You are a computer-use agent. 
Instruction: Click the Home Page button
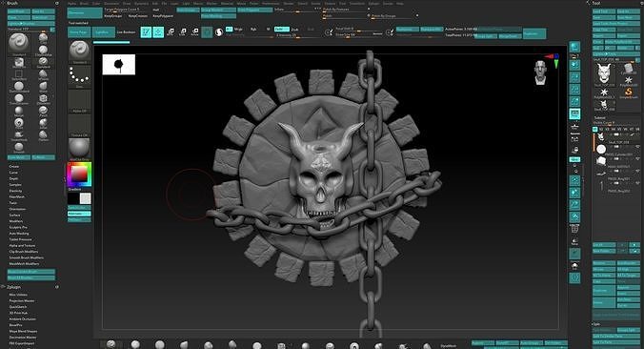pyautogui.click(x=79, y=32)
